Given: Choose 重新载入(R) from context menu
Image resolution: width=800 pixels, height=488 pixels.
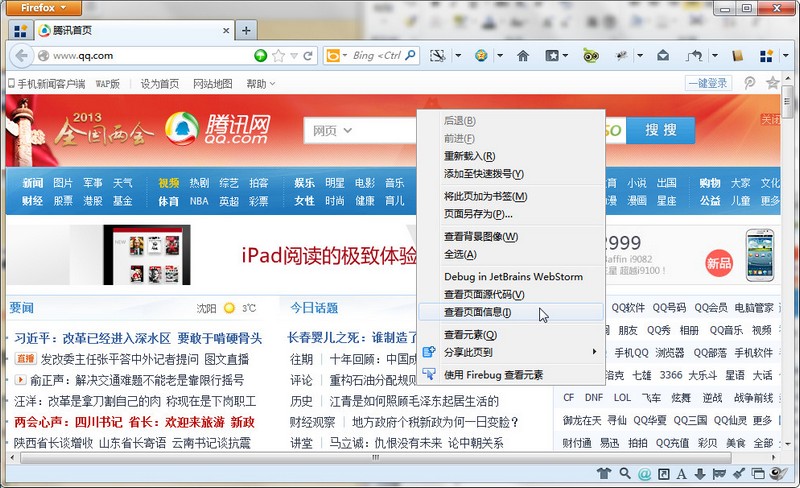Looking at the screenshot, I should (511, 156).
